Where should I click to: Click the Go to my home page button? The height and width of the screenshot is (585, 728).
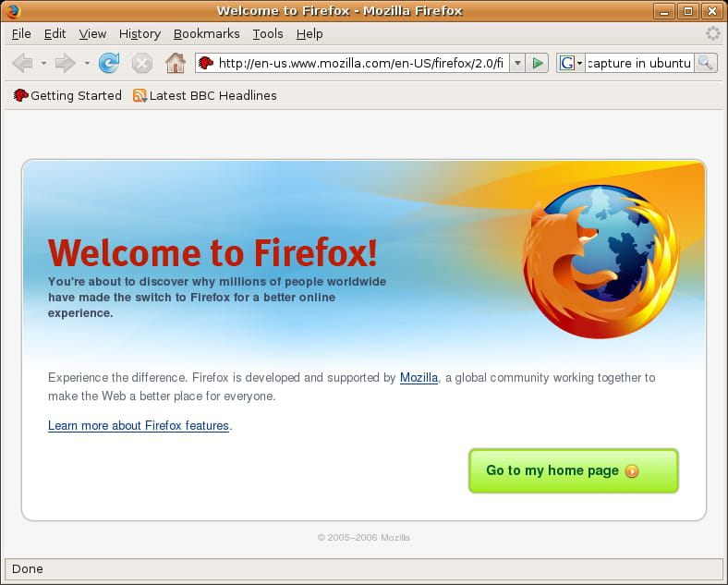pyautogui.click(x=573, y=470)
